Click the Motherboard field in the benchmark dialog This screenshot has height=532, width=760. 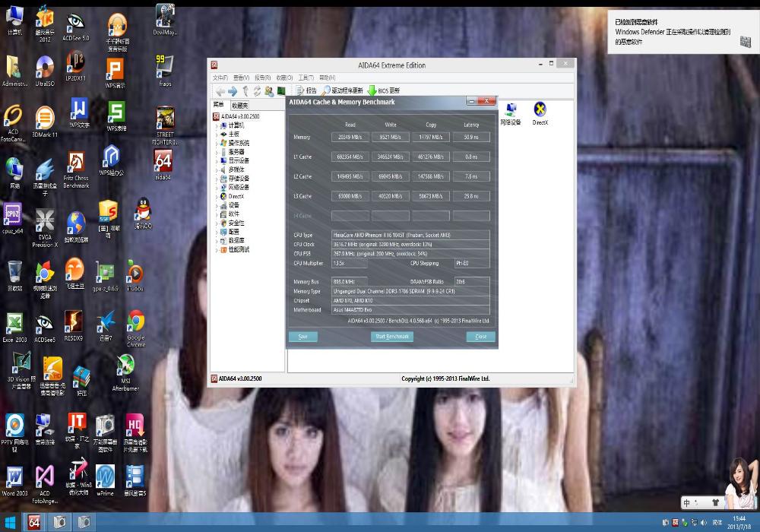click(x=410, y=309)
